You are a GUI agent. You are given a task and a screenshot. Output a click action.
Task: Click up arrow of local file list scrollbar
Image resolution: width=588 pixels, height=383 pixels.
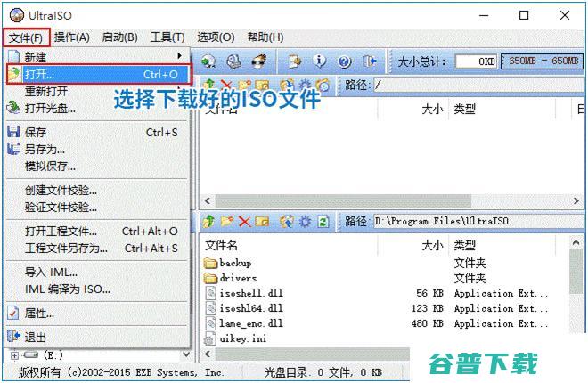tap(576, 243)
